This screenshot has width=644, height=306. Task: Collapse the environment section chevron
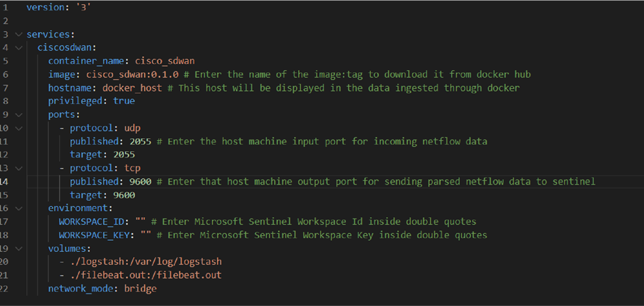(18, 209)
